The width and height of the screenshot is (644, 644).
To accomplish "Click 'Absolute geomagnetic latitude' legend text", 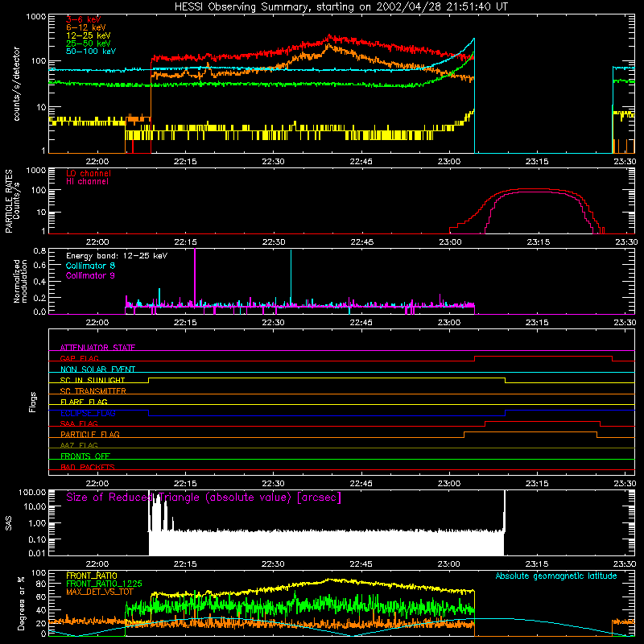I will point(556,576).
